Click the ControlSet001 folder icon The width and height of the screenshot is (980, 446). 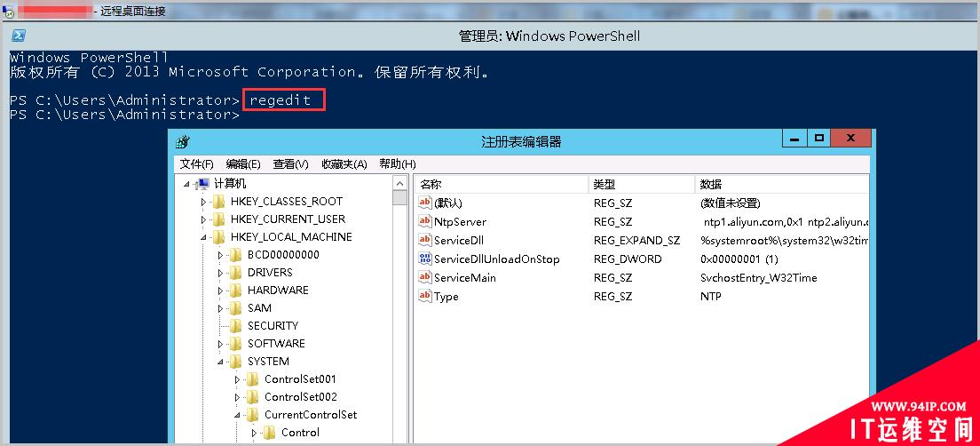(x=252, y=379)
